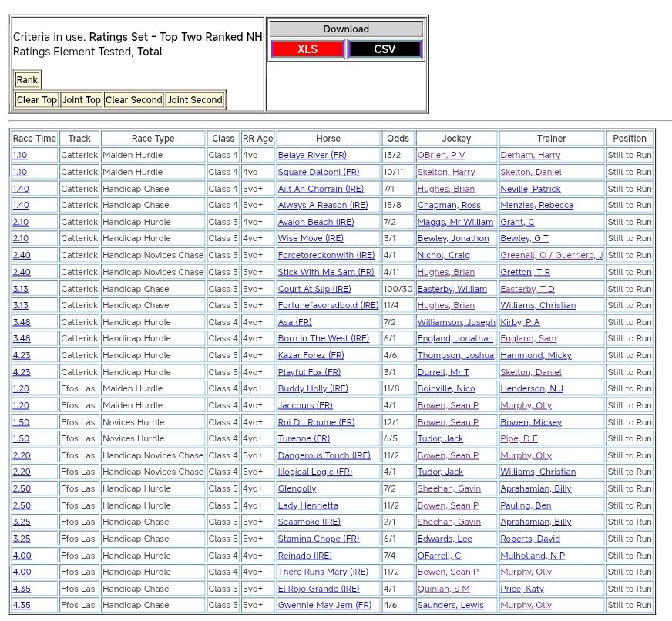View jockey Sheehan, Gavin for Glengolly

pyautogui.click(x=449, y=489)
